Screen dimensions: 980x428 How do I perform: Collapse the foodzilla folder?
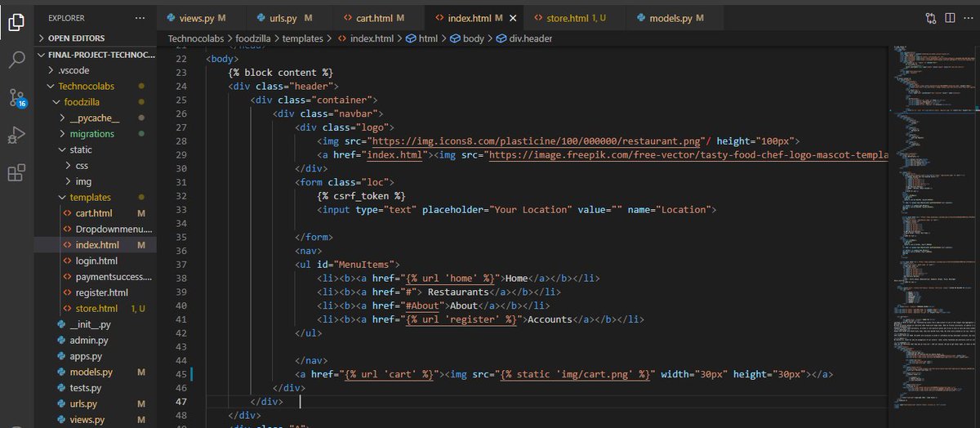coord(96,102)
